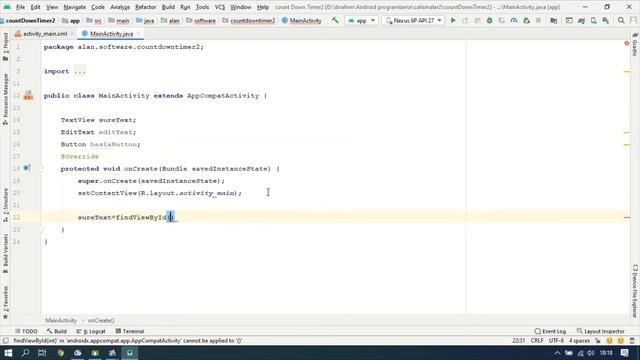
Task: Click the software folder breadcrumb
Action: pyautogui.click(x=201, y=20)
